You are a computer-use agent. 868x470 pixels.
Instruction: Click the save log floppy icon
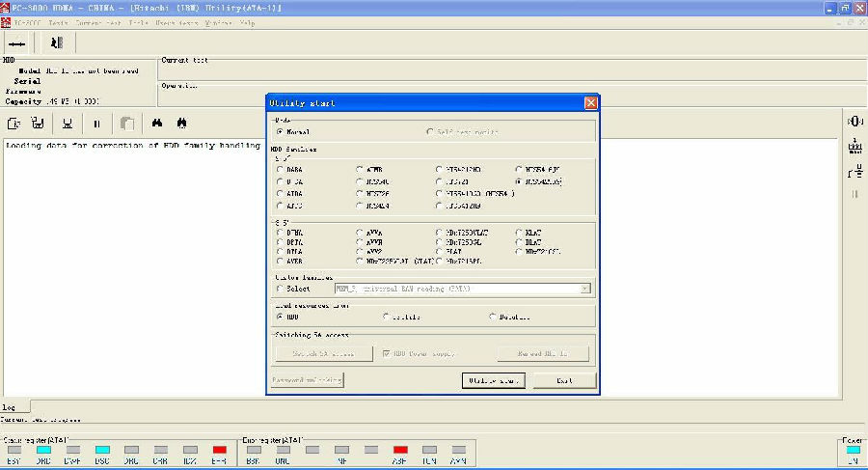pos(38,123)
